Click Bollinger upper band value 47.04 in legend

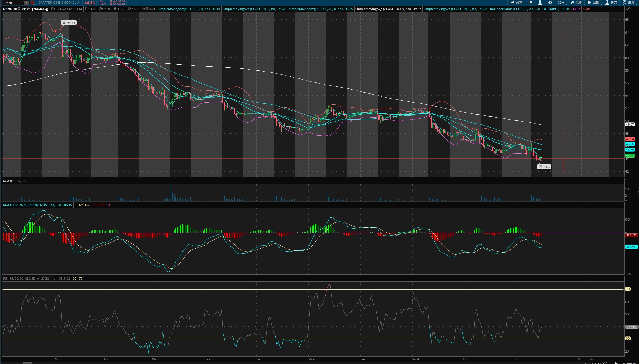tap(586, 9)
